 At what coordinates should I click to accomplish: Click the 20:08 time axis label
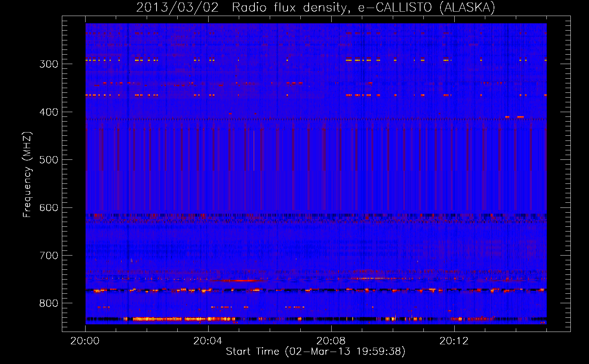(x=331, y=341)
